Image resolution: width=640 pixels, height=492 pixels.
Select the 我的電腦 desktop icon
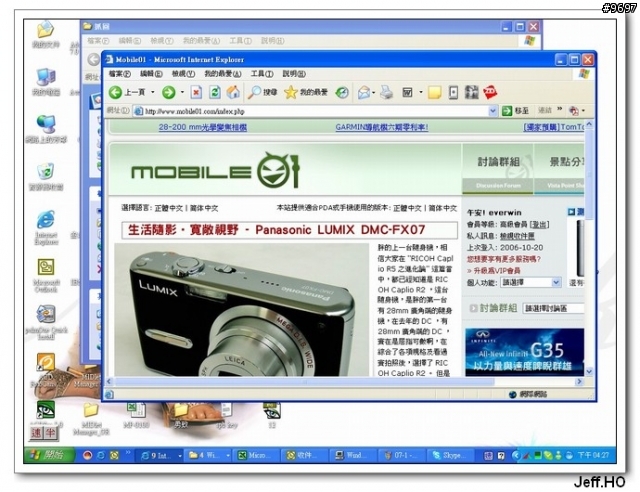(x=46, y=82)
